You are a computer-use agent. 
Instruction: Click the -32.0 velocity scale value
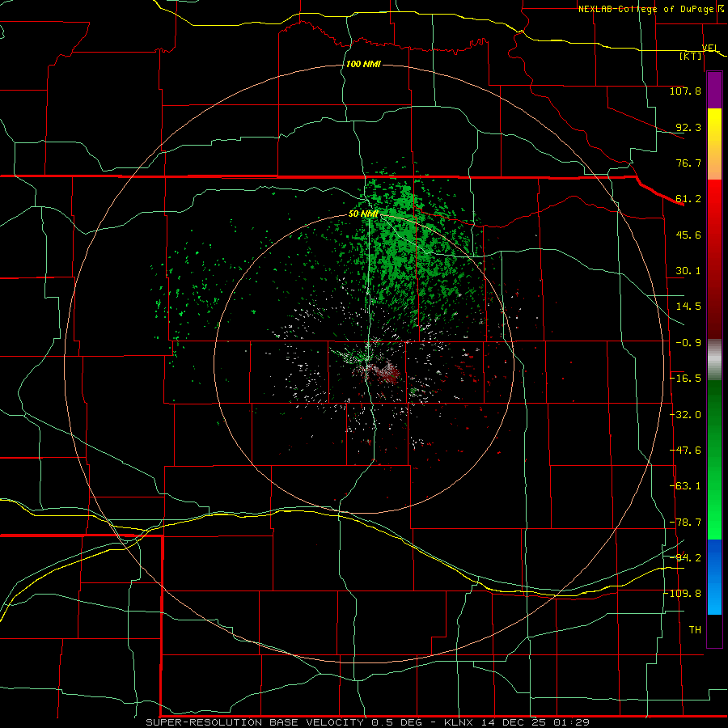(685, 415)
